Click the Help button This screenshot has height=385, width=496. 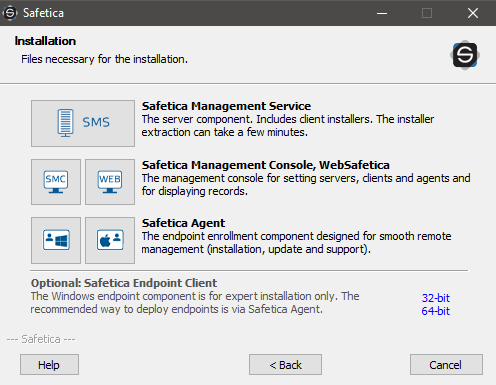click(x=49, y=365)
